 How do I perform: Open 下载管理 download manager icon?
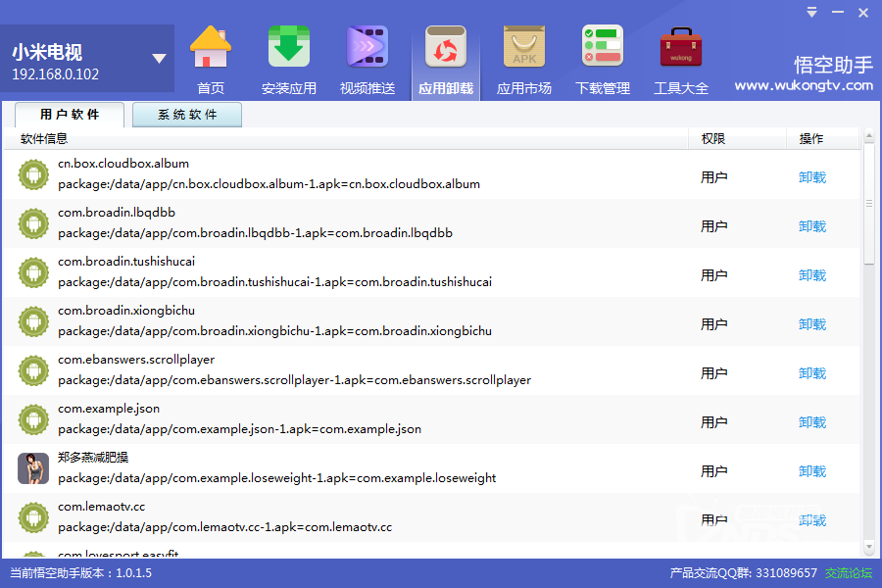[603, 47]
